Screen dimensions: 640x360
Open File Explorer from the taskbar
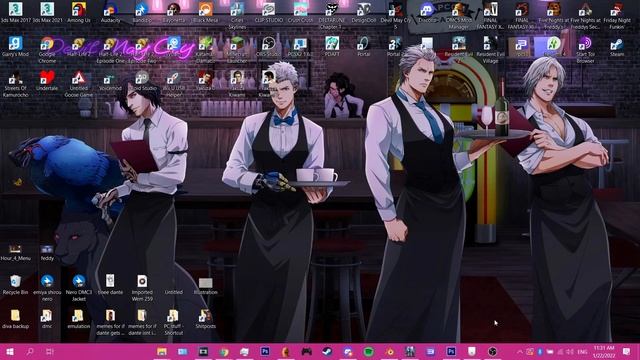[162, 351]
